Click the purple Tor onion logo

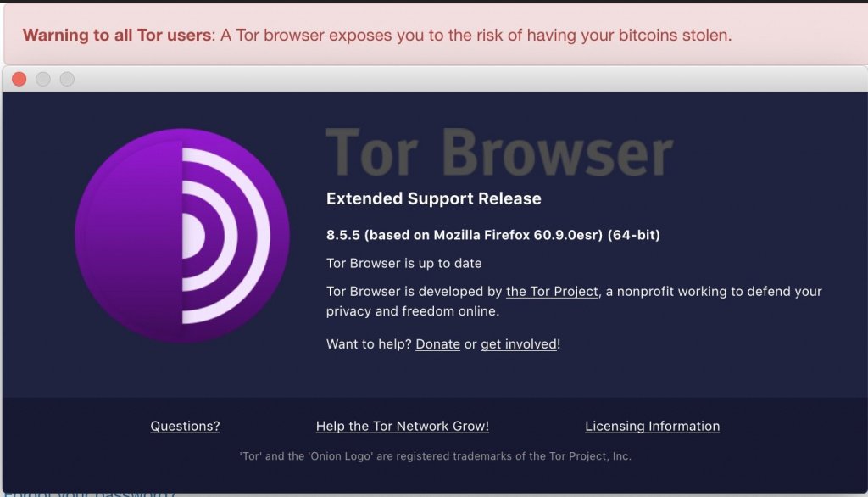(182, 236)
